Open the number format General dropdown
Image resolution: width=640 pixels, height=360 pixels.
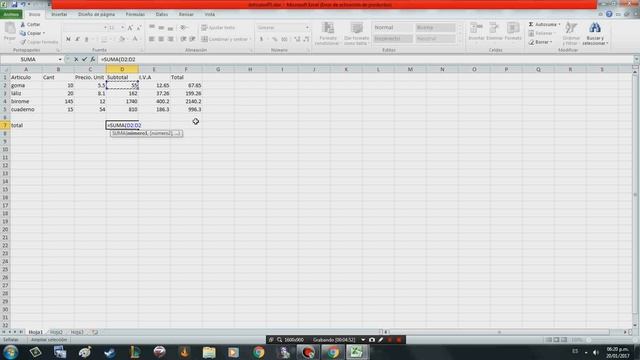[x=307, y=27]
